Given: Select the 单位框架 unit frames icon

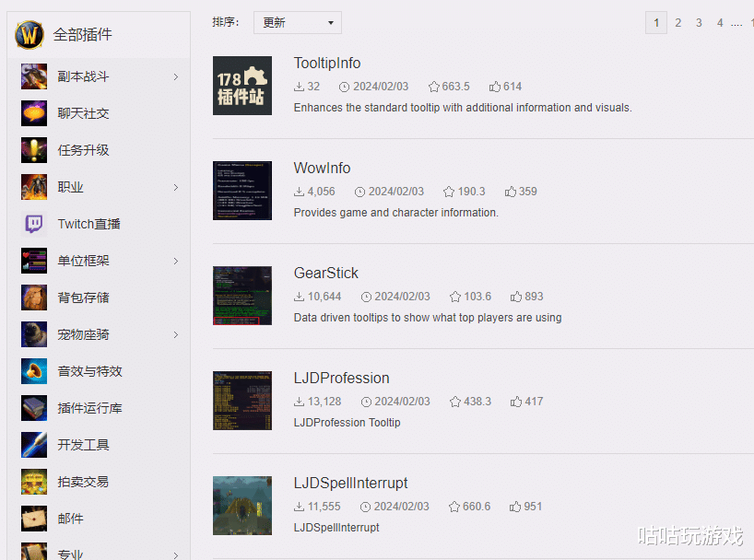Looking at the screenshot, I should [x=34, y=261].
